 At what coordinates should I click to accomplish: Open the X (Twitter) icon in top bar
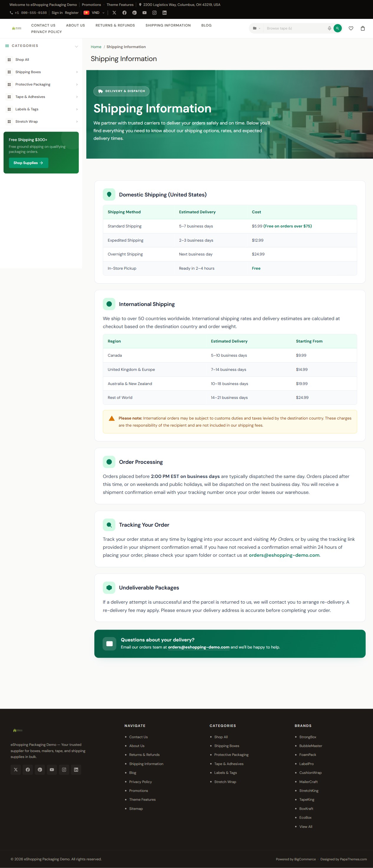[x=114, y=13]
